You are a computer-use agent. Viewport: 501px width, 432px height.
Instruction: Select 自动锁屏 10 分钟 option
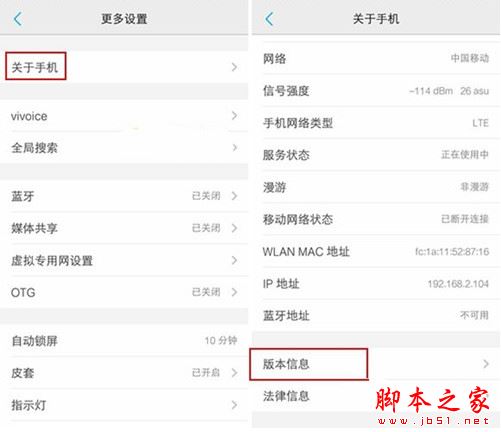[124, 341]
